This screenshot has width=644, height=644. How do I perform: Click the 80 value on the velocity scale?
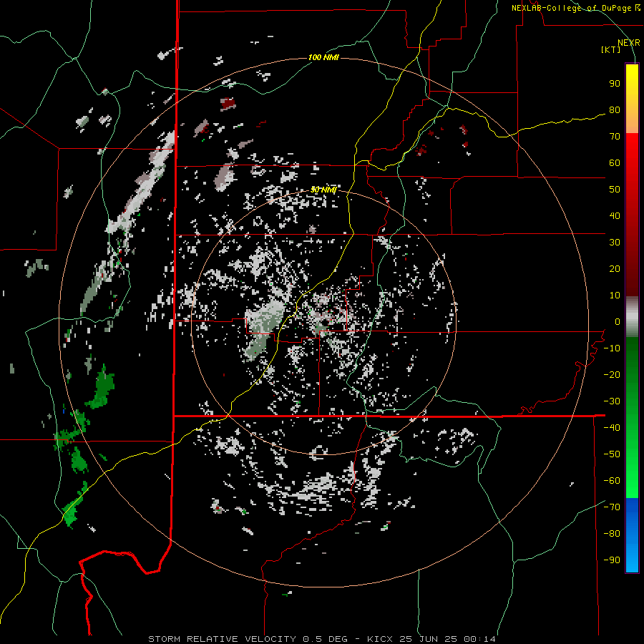click(615, 110)
